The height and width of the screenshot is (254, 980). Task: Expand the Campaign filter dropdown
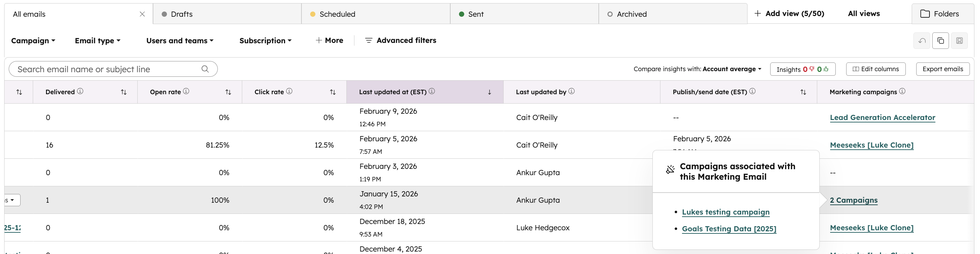pos(33,41)
